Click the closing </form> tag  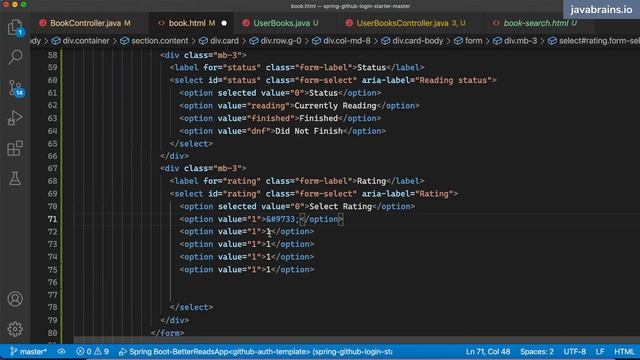click(x=167, y=333)
